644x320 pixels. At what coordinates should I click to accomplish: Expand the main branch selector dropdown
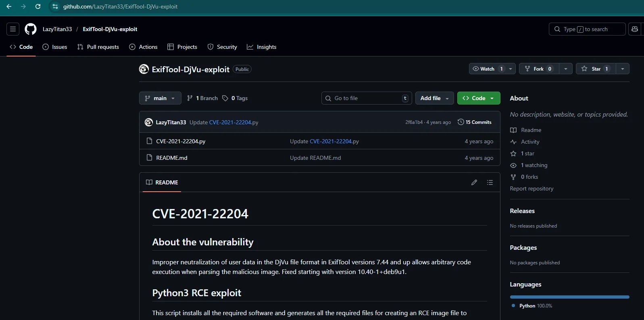(160, 98)
